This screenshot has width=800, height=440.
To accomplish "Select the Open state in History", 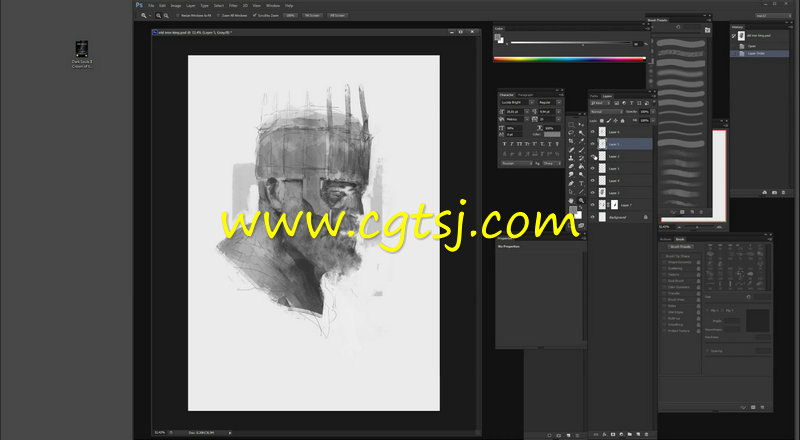I will [760, 46].
